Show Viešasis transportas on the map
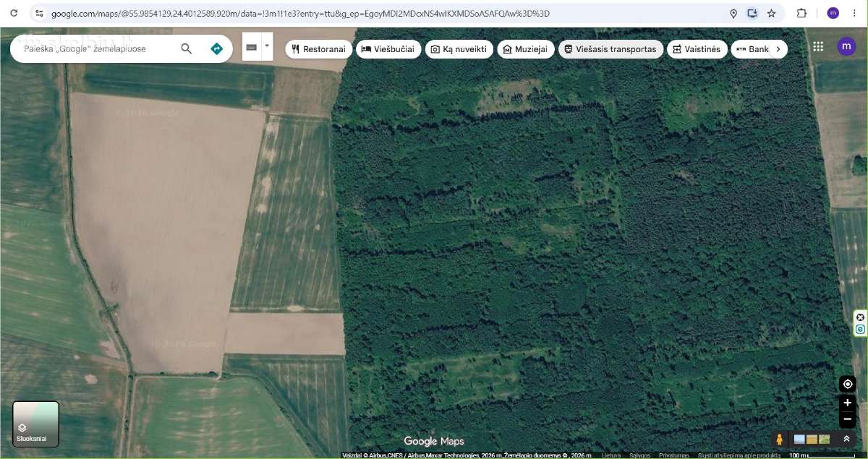Screen dimensions: 868x459 (611, 49)
